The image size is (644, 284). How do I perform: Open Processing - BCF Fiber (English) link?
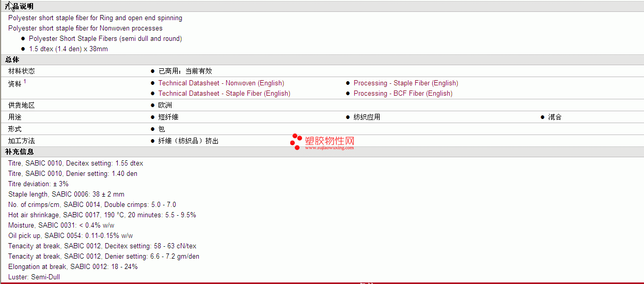403,93
